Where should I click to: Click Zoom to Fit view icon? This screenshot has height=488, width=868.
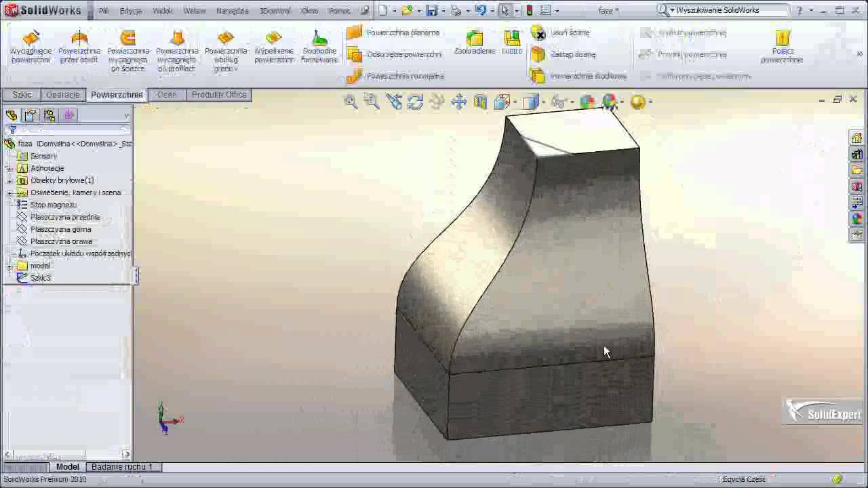[x=351, y=102]
